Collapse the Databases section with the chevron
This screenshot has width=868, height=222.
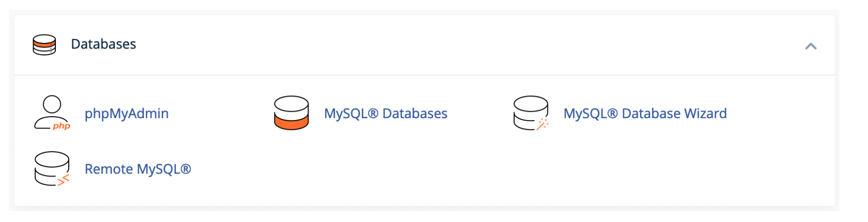(x=811, y=46)
